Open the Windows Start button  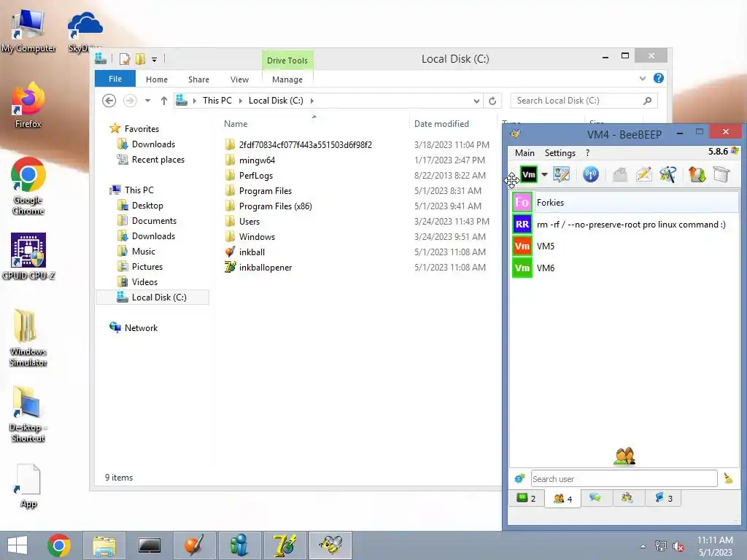click(x=18, y=545)
